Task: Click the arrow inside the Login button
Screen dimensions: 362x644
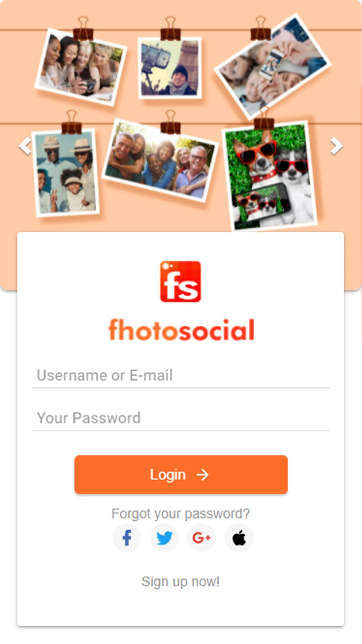Action: point(202,475)
